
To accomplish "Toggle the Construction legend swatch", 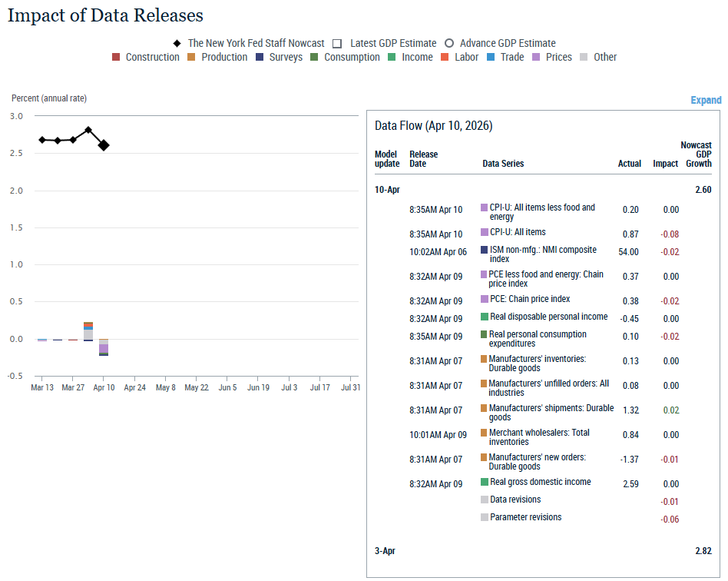I will 116,57.
